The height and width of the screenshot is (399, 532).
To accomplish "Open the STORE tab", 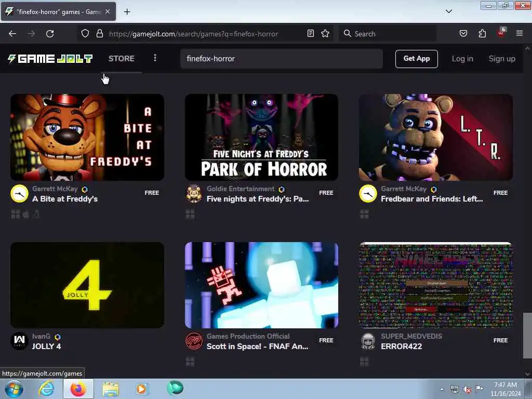I will (x=122, y=58).
